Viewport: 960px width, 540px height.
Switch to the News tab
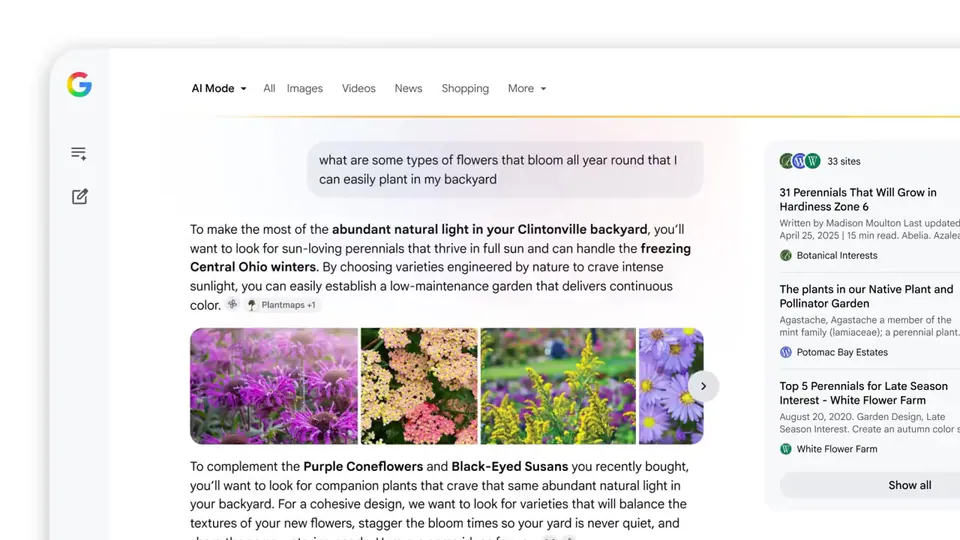408,88
